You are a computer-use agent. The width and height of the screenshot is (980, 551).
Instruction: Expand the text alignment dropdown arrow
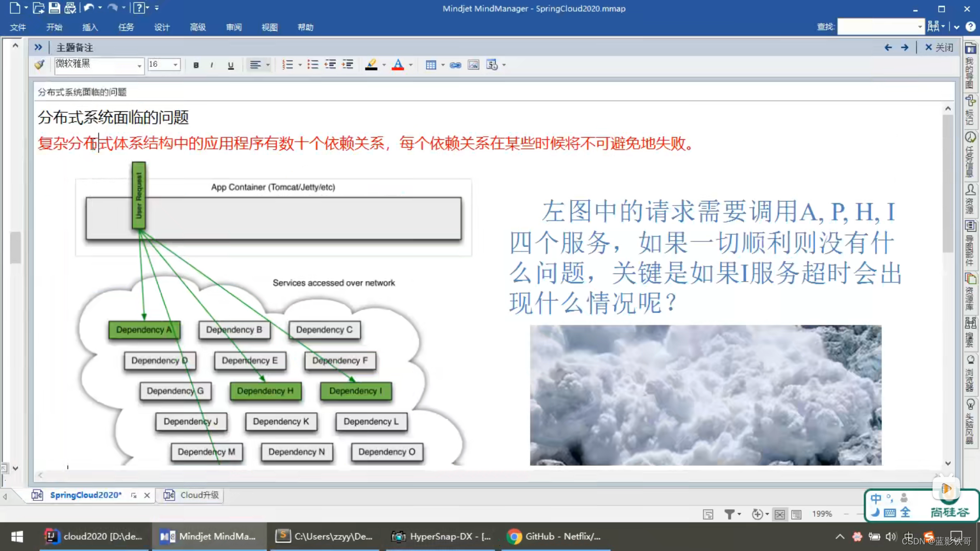coord(268,65)
